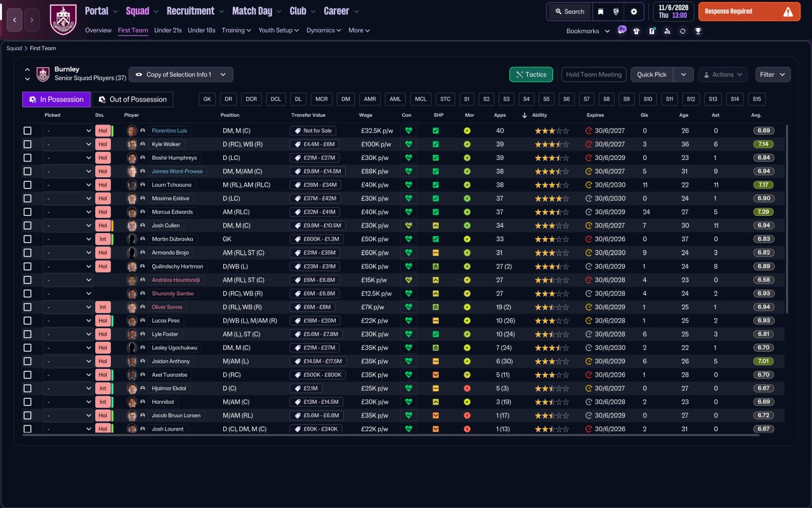Viewport: 812px width, 508px height.
Task: Click the Hold Team Meeting button
Action: tap(594, 74)
